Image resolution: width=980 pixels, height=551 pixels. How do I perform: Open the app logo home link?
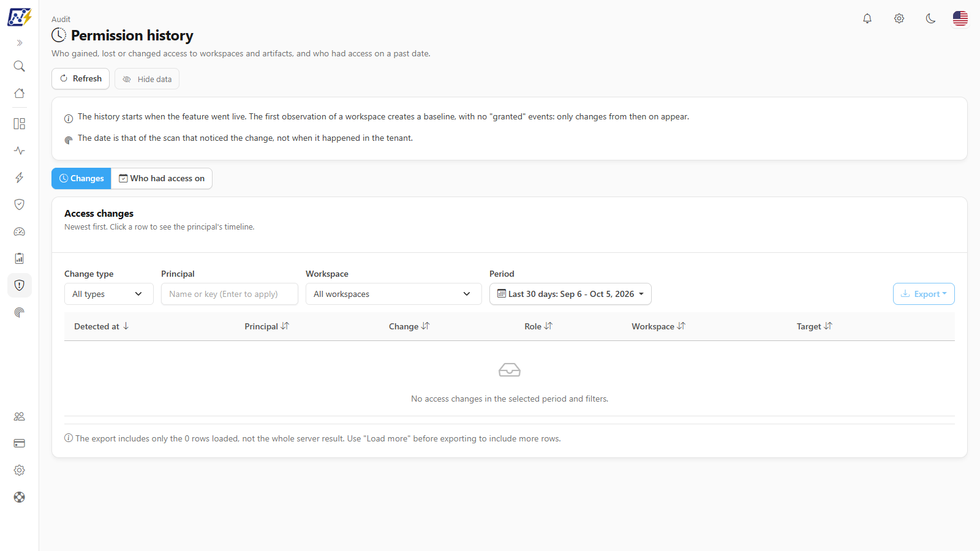click(20, 17)
